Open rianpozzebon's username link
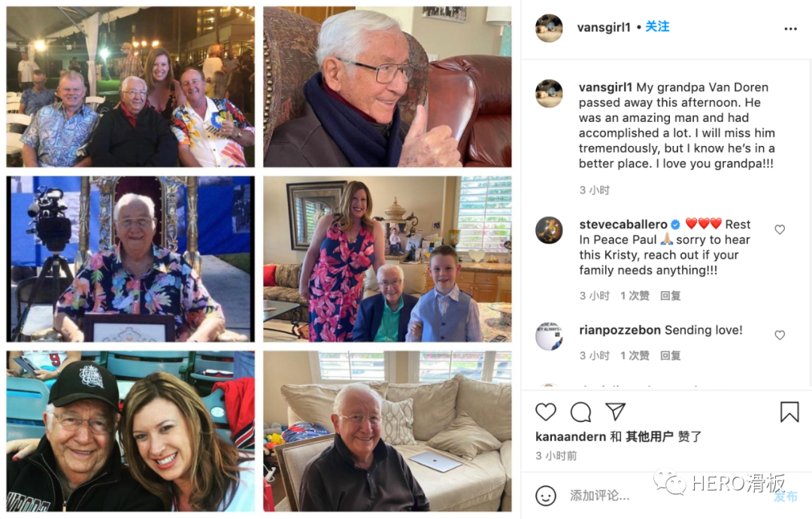The width and height of the screenshot is (812, 519). tap(620, 330)
